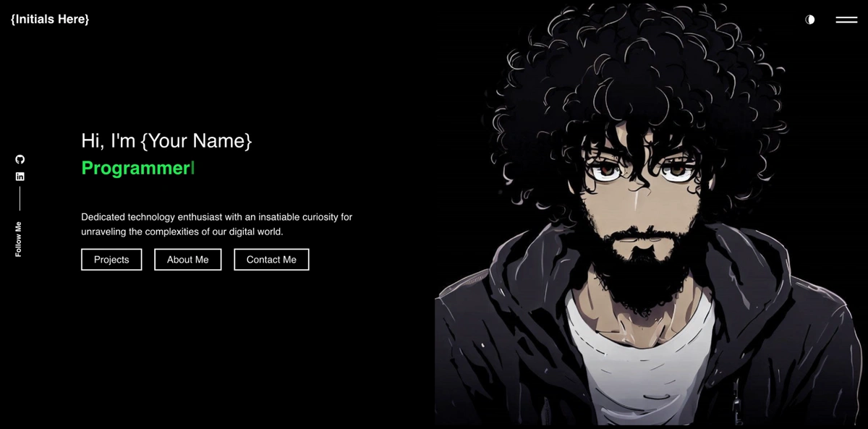The image size is (868, 429).
Task: Open the LinkedIn profile icon
Action: [x=20, y=177]
